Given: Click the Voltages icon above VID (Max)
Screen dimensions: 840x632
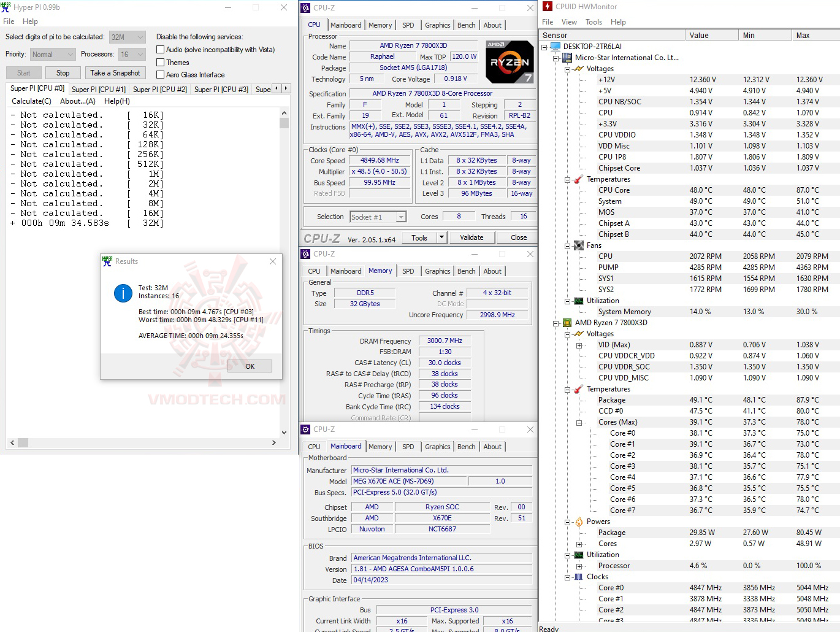Looking at the screenshot, I should [579, 334].
